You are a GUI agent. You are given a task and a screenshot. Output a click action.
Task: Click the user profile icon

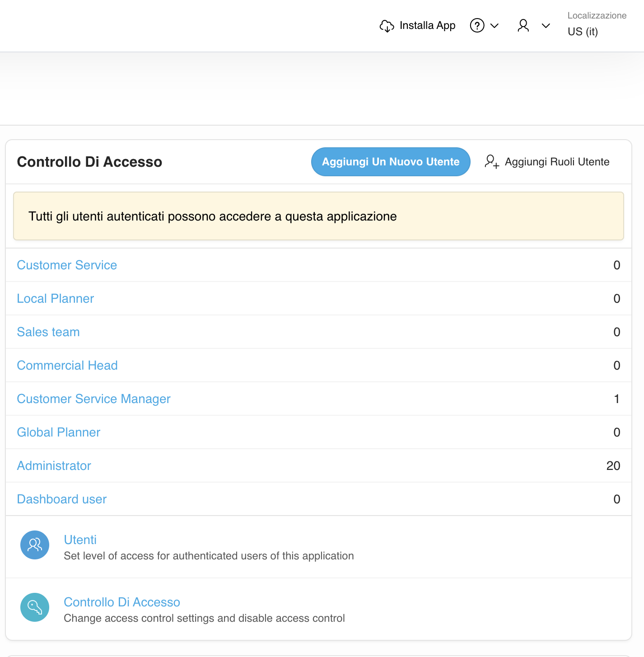point(523,26)
